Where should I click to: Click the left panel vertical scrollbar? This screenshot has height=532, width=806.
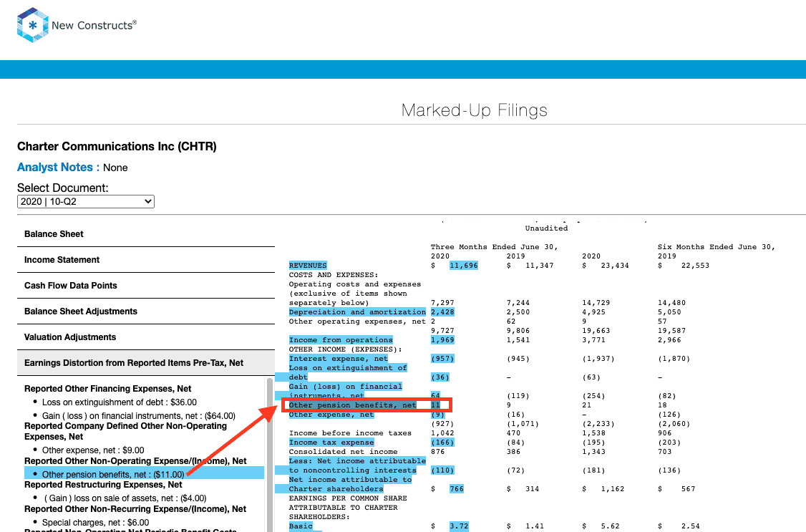(269, 455)
